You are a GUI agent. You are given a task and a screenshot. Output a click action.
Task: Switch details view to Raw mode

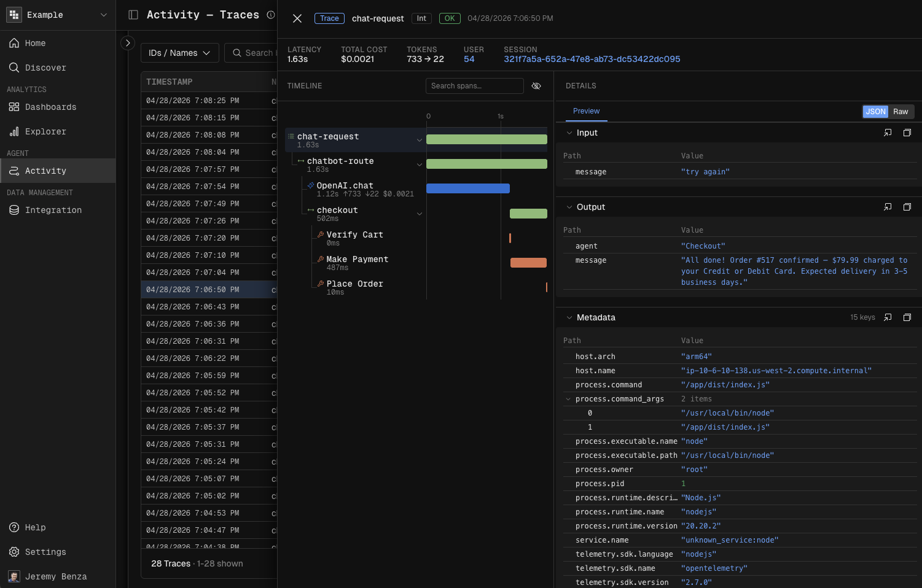tap(900, 111)
